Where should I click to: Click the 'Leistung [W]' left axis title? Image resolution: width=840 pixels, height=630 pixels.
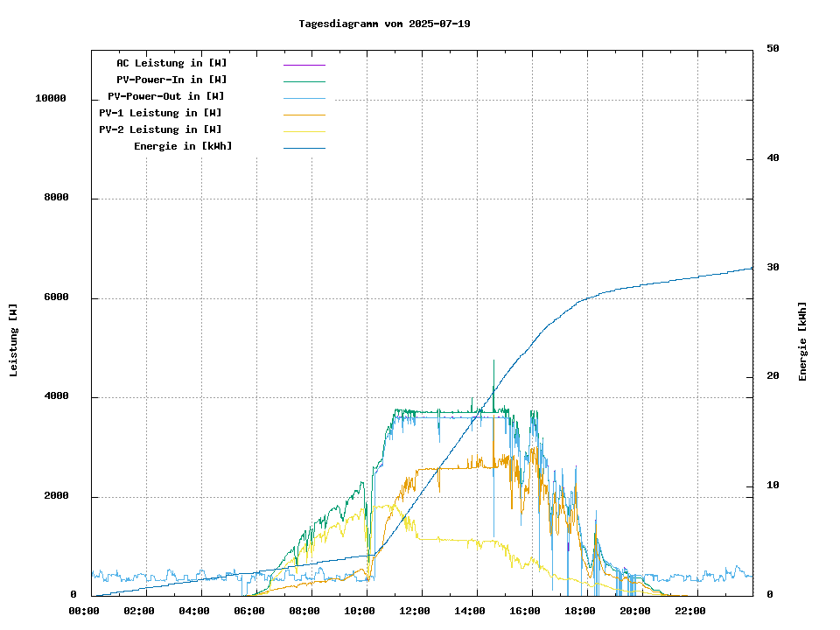point(14,340)
